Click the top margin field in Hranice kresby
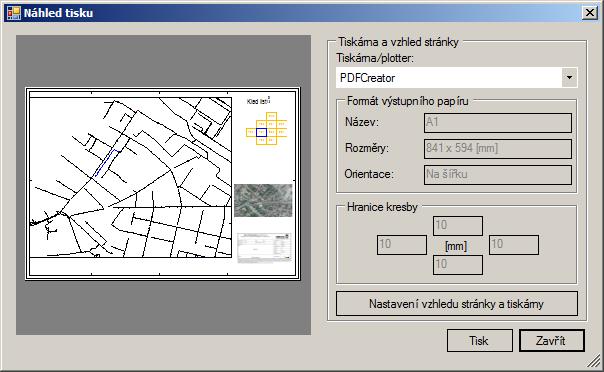Screen dimensions: 604x372 pos(458,225)
